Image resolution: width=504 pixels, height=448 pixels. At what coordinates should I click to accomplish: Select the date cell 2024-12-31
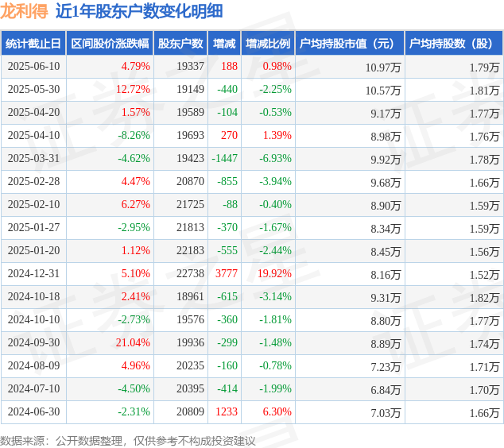click(x=33, y=273)
